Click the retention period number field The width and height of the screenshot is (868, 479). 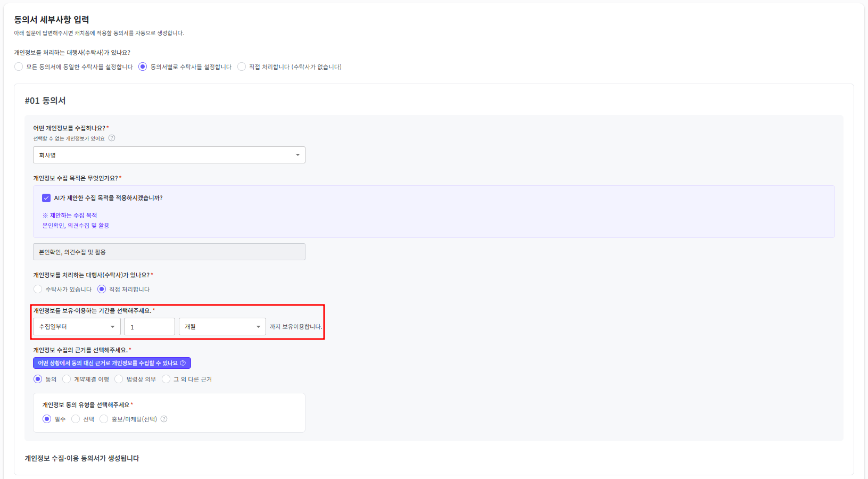point(150,327)
